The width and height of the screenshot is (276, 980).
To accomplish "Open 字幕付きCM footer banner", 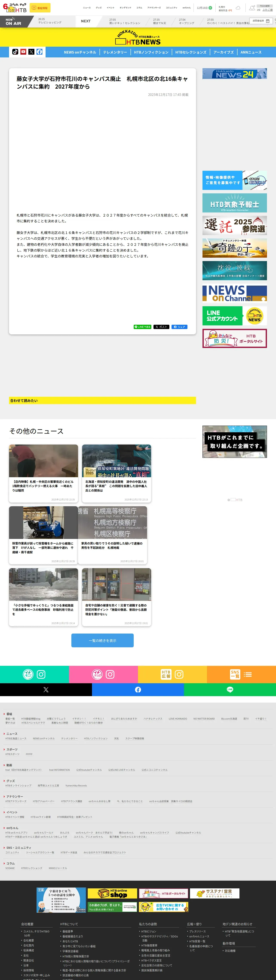I will (61, 900).
